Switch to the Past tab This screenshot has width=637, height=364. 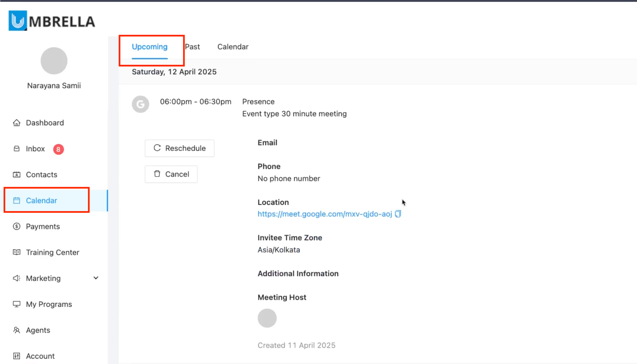(x=192, y=47)
